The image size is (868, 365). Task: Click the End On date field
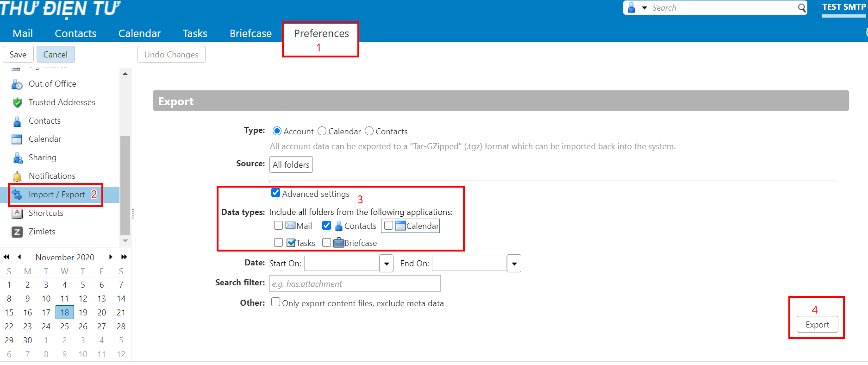tap(469, 264)
